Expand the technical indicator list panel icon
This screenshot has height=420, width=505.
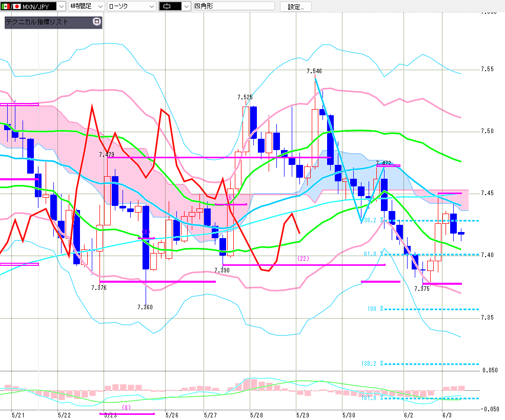(x=96, y=22)
